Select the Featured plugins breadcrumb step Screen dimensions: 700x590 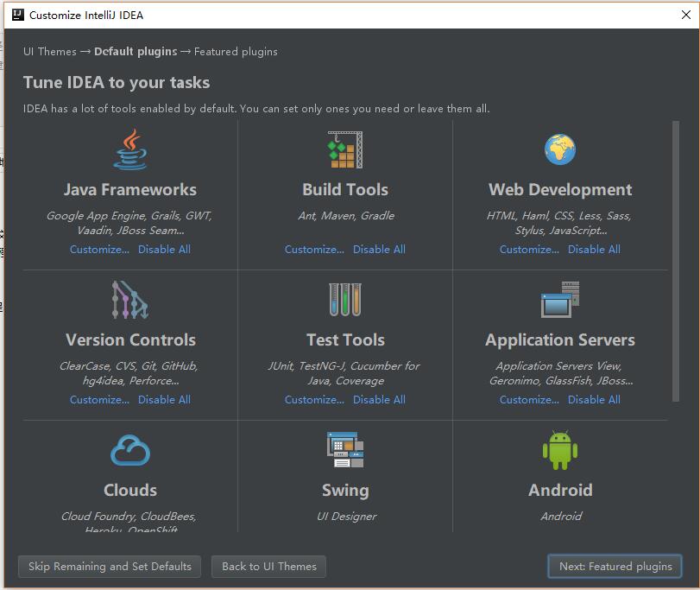pos(236,52)
